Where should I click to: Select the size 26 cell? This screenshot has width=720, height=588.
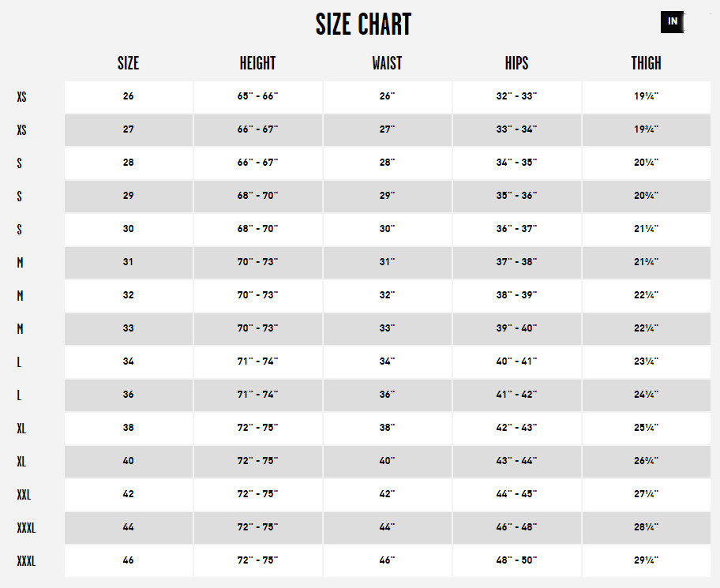point(129,97)
